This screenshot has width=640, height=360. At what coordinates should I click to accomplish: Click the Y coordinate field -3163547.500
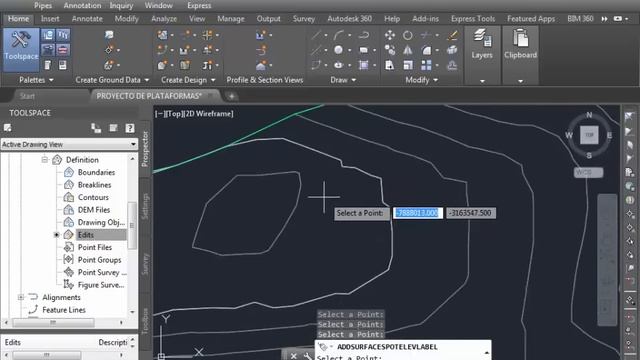pos(471,213)
